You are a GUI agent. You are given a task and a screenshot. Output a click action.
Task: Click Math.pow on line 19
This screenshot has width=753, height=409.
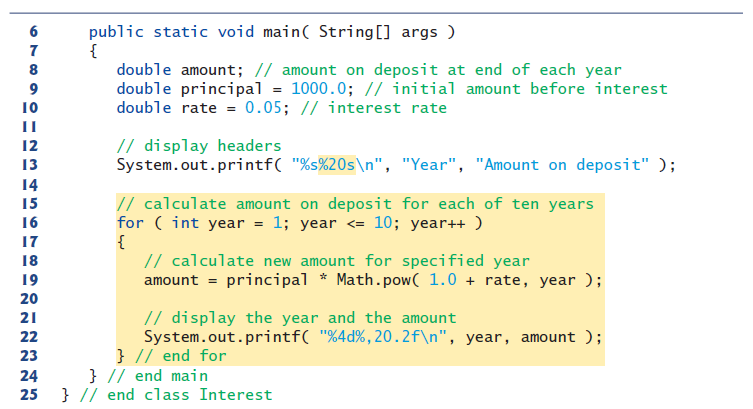(x=374, y=280)
